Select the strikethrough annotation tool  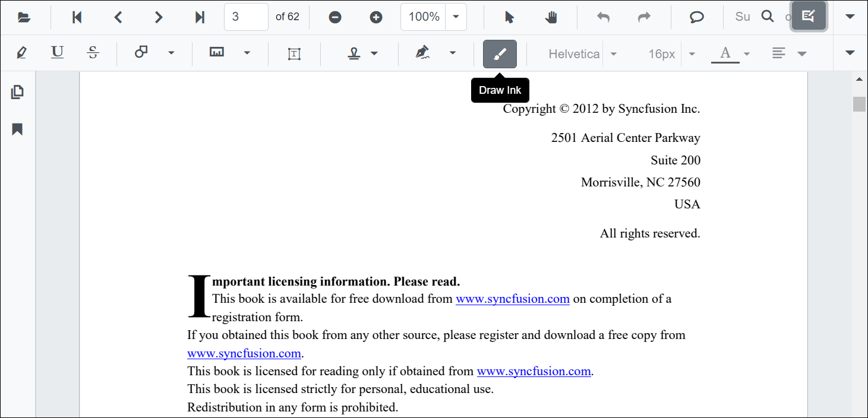93,53
